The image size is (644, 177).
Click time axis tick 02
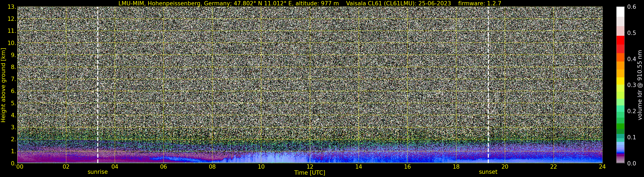pyautogui.click(x=66, y=167)
